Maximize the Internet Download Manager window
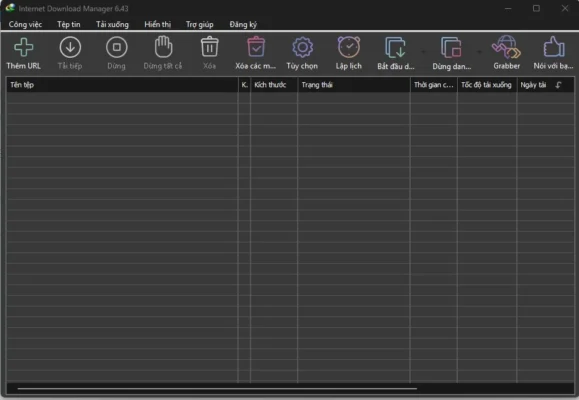Screen dimensions: 579x400 [x=536, y=8]
